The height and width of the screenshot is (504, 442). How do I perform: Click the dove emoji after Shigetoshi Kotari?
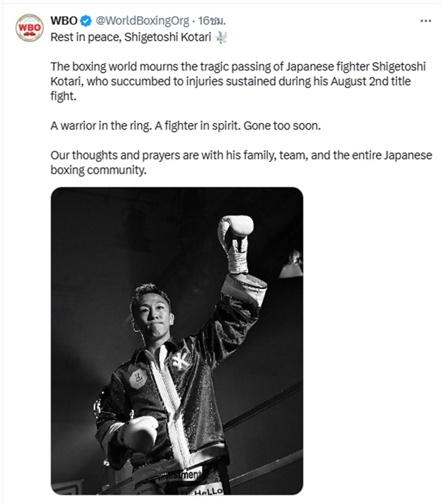pyautogui.click(x=222, y=38)
